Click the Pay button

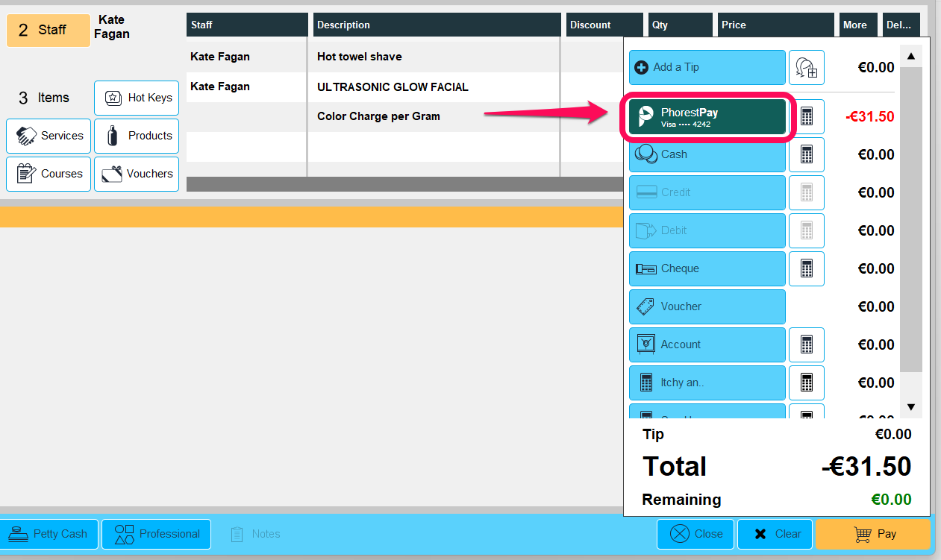tap(873, 534)
